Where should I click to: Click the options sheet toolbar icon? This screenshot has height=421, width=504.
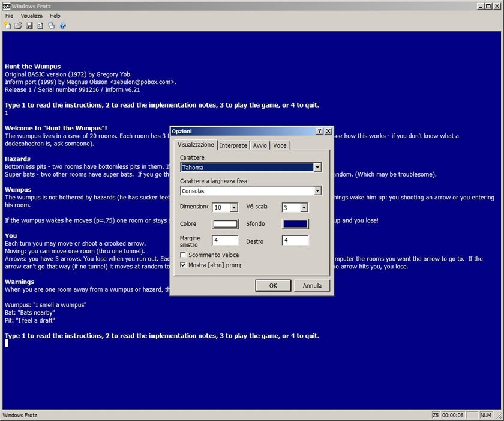pos(40,26)
